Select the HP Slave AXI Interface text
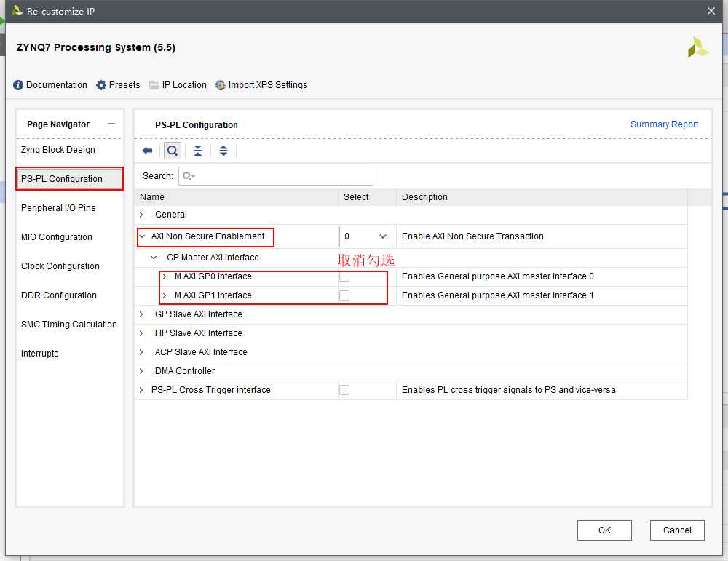 (x=199, y=333)
